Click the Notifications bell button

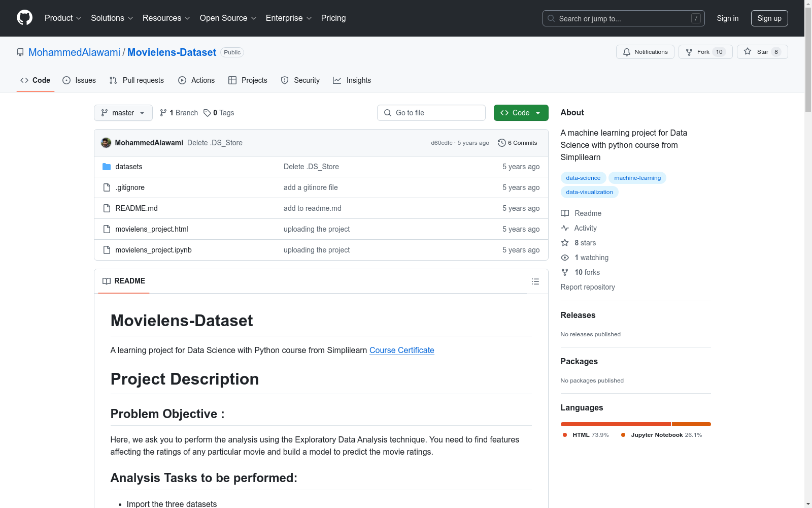pyautogui.click(x=645, y=52)
